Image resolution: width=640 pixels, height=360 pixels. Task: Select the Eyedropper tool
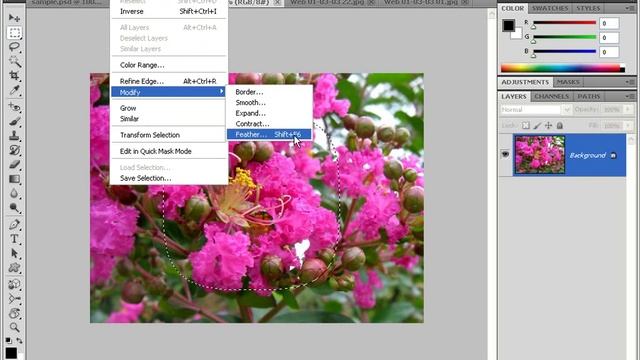tap(14, 90)
